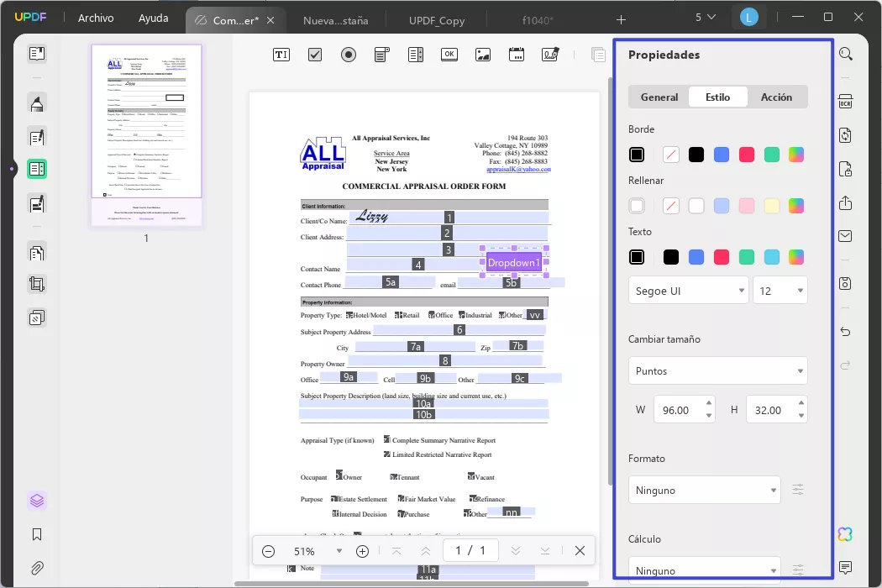Send file by email icon
The height and width of the screenshot is (588, 882).
(845, 236)
